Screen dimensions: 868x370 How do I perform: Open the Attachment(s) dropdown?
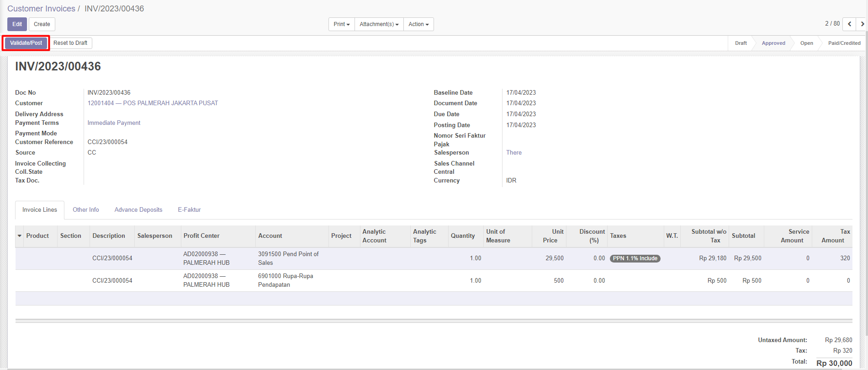[x=379, y=24]
